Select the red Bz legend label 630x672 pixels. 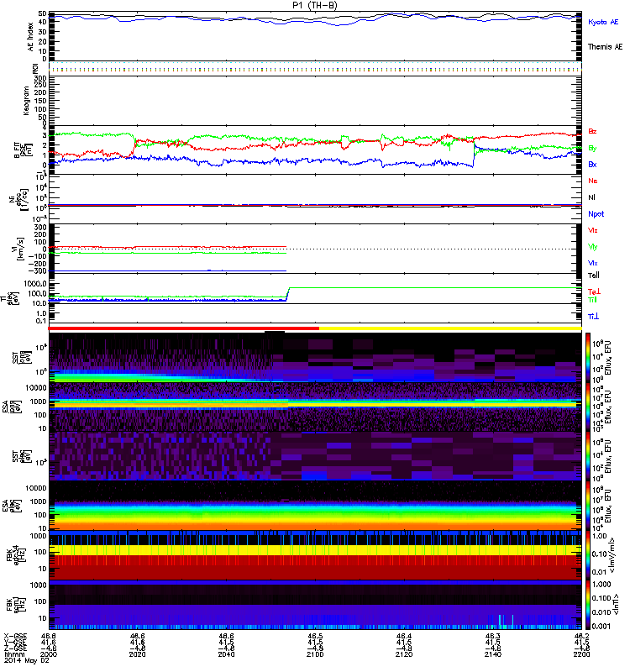point(592,131)
